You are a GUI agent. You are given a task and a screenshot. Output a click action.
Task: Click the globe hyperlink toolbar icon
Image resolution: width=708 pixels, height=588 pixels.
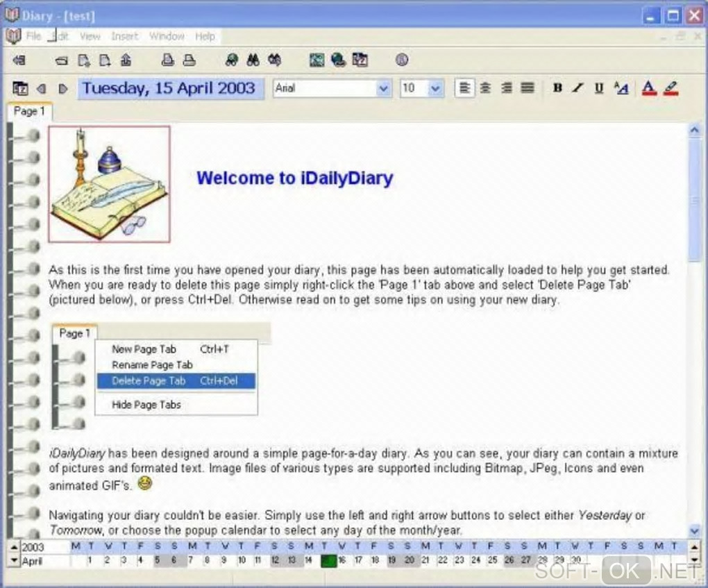point(338,60)
